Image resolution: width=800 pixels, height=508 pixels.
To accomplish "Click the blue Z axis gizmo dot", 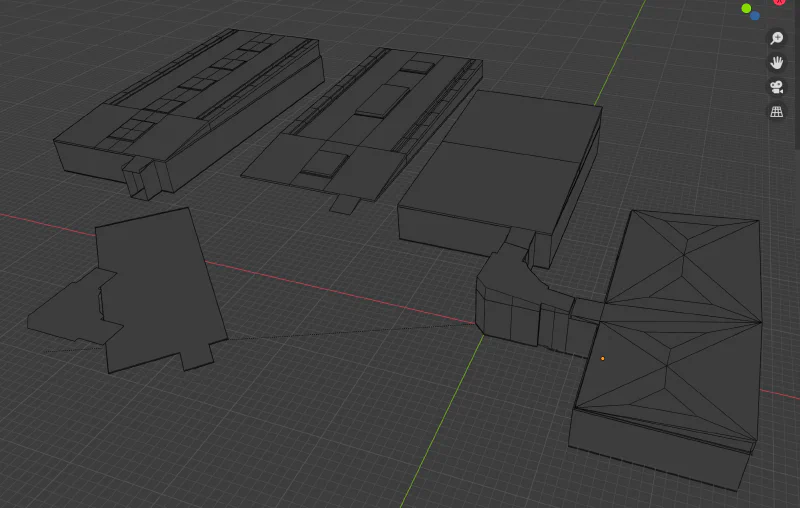I will [x=755, y=16].
